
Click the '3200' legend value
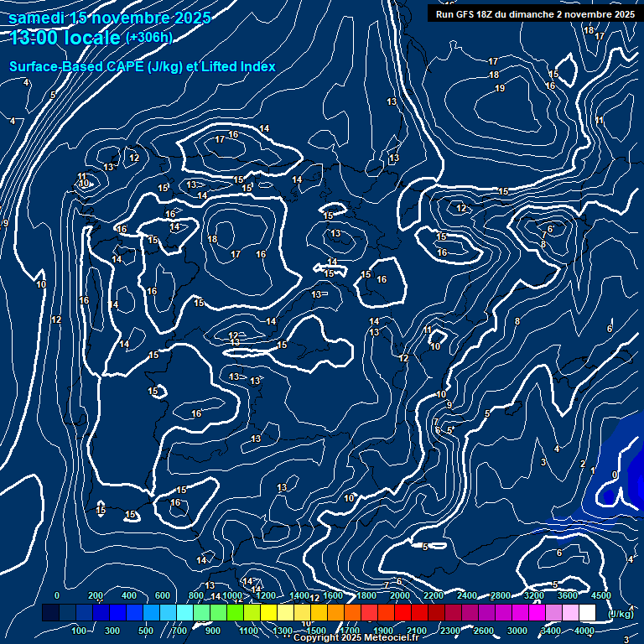pos(534,595)
